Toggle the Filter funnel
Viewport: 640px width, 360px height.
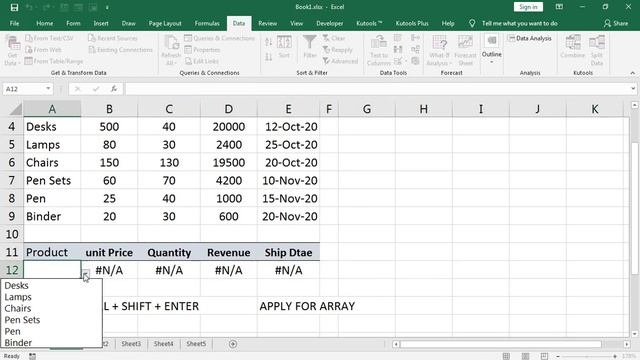[310, 47]
